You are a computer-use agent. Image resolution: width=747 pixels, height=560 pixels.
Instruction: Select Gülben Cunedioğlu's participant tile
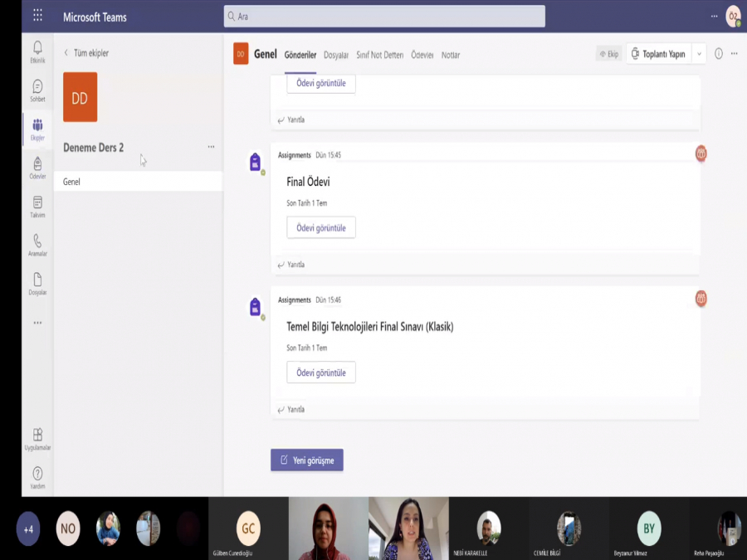point(248,528)
